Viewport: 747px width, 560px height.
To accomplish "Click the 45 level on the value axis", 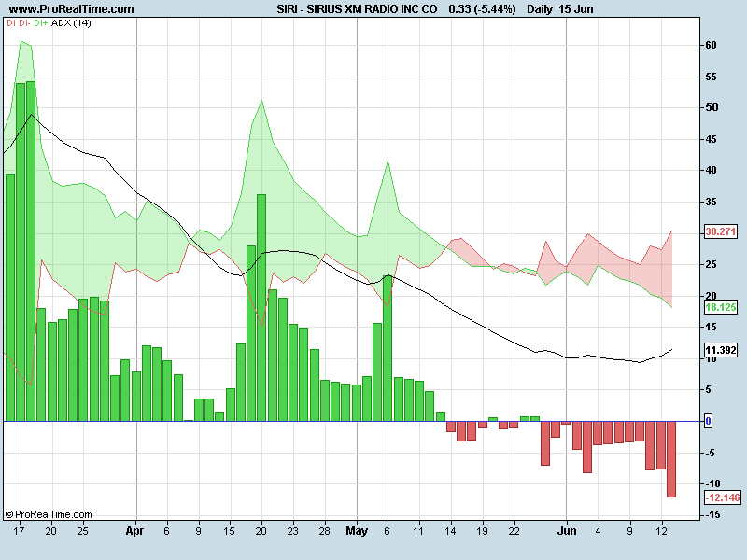I will (x=711, y=139).
